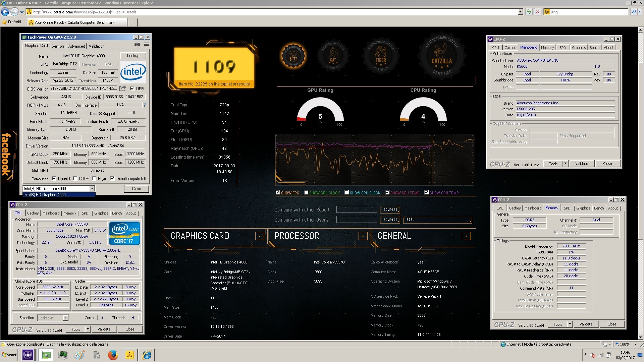The height and width of the screenshot is (362, 644).
Task: Open the IE zoom 100% dropdown
Action: (x=635, y=344)
